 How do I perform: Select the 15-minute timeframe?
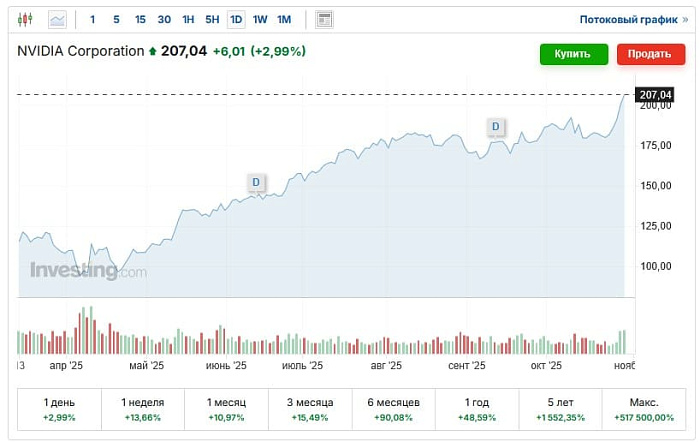coord(140,19)
